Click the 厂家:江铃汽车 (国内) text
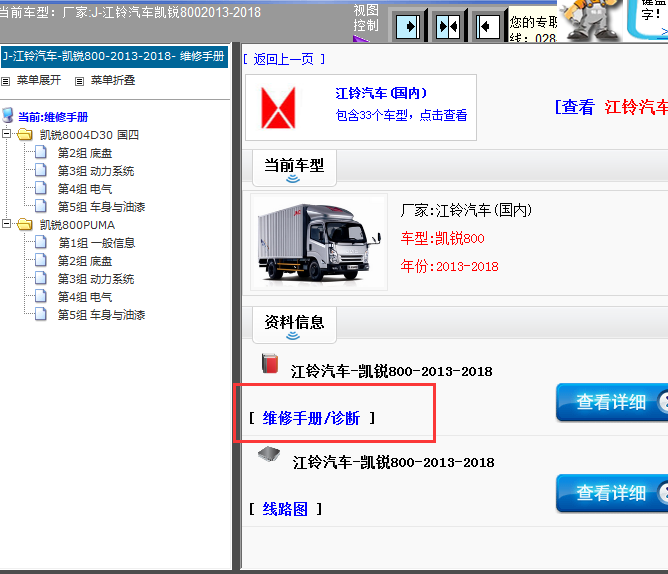 466,210
